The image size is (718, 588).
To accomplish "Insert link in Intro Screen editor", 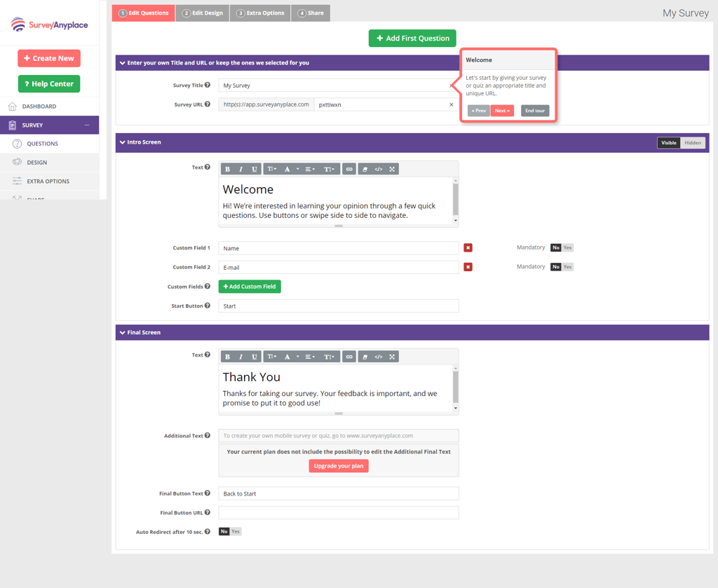I will 349,170.
